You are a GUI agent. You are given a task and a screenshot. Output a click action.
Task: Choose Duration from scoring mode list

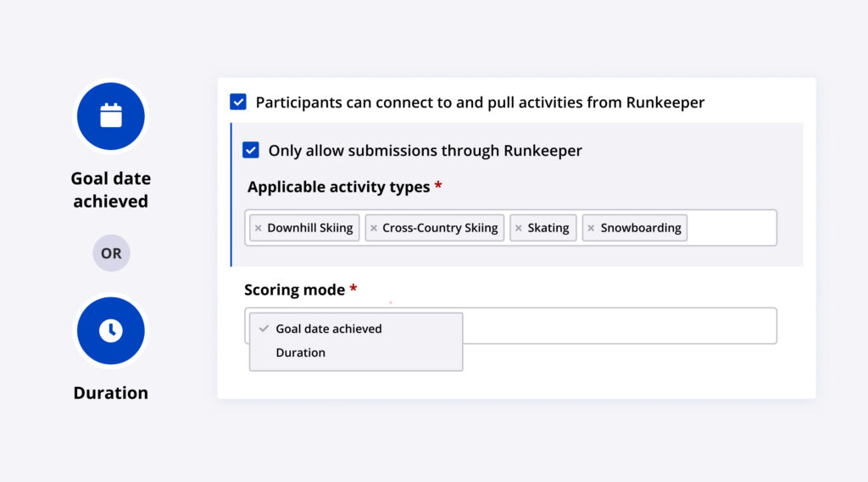tap(301, 352)
